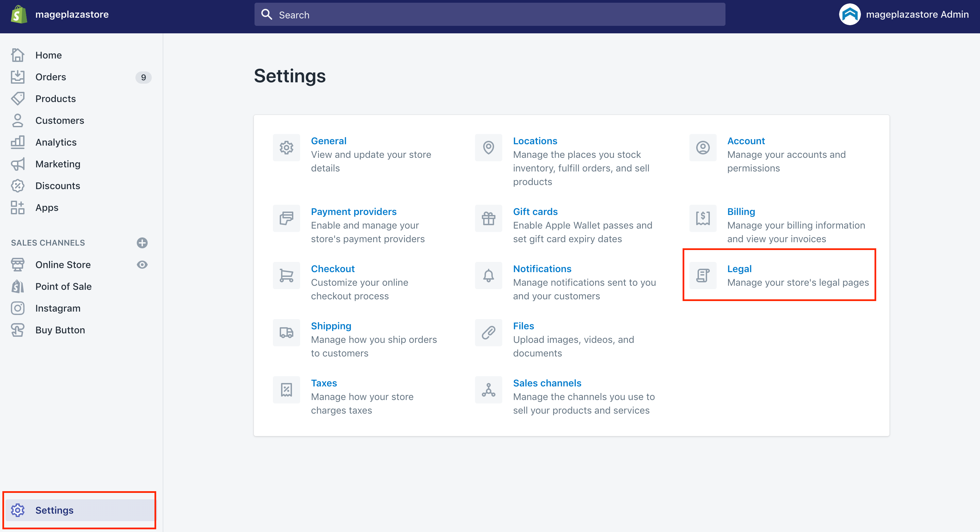Click the Billing receipt icon
Viewport: 980px width, 532px height.
pos(703,218)
